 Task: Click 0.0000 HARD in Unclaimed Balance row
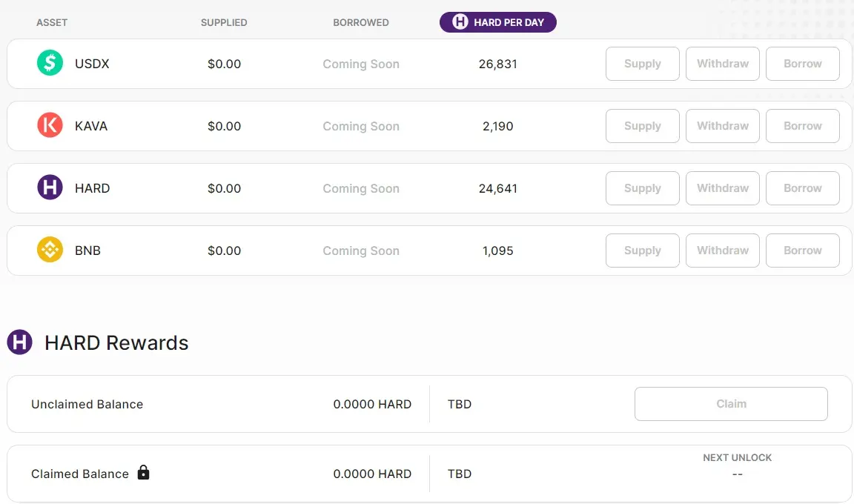373,404
